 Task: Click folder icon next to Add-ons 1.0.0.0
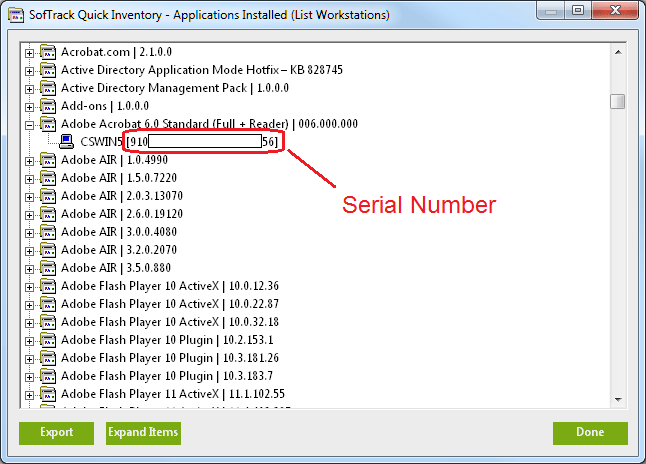[x=47, y=106]
